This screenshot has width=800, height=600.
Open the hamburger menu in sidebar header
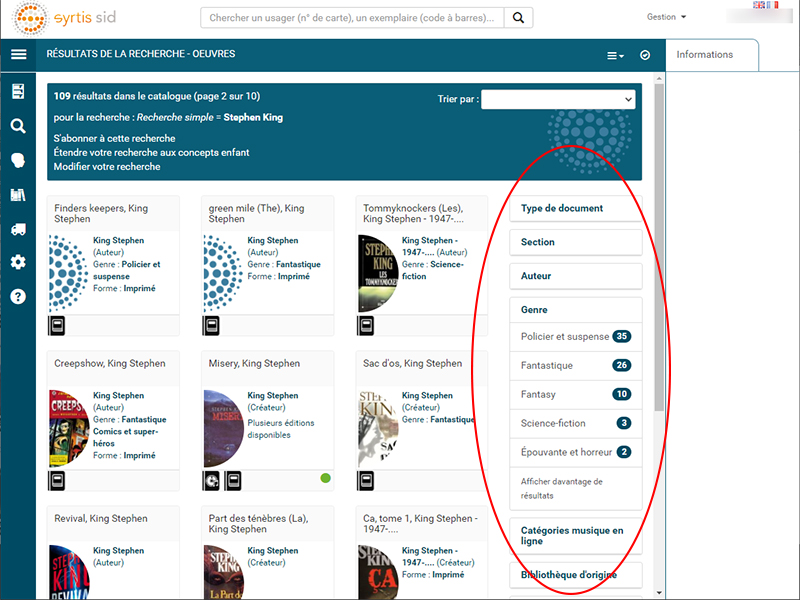pos(18,54)
